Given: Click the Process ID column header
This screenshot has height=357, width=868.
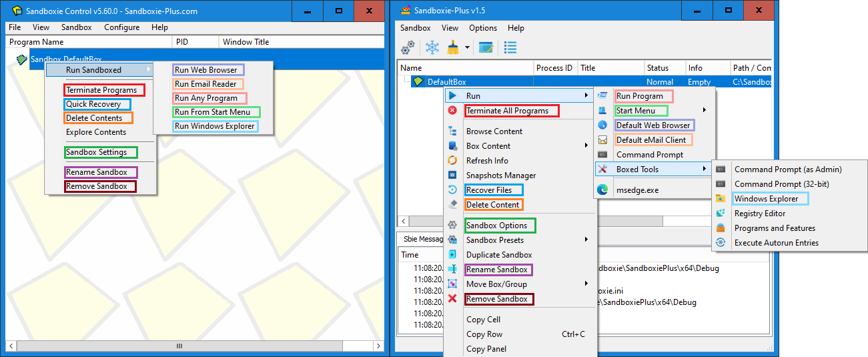Looking at the screenshot, I should point(554,68).
